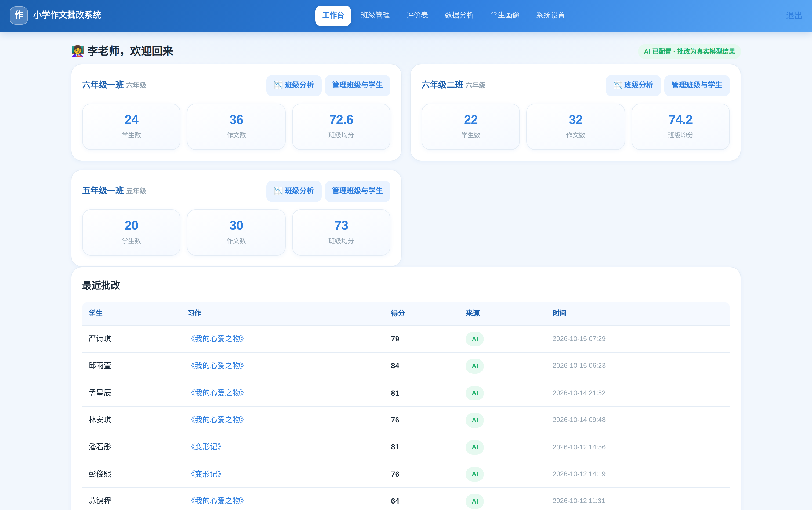Click the AI source badge for 林安琪
The height and width of the screenshot is (510, 812).
(x=474, y=420)
